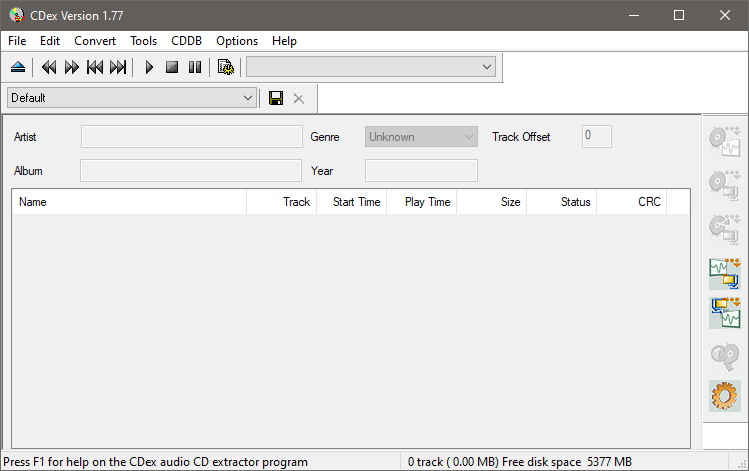Click the Size column header

pos(492,202)
